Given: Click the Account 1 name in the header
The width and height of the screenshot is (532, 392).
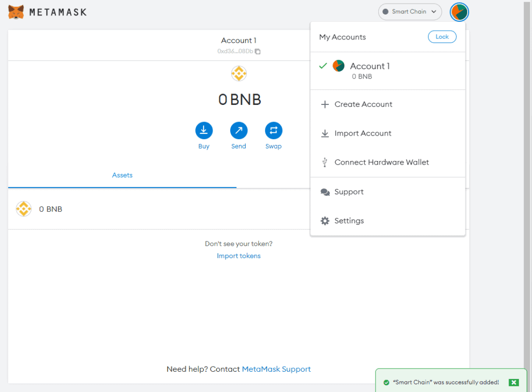Looking at the screenshot, I should (239, 40).
